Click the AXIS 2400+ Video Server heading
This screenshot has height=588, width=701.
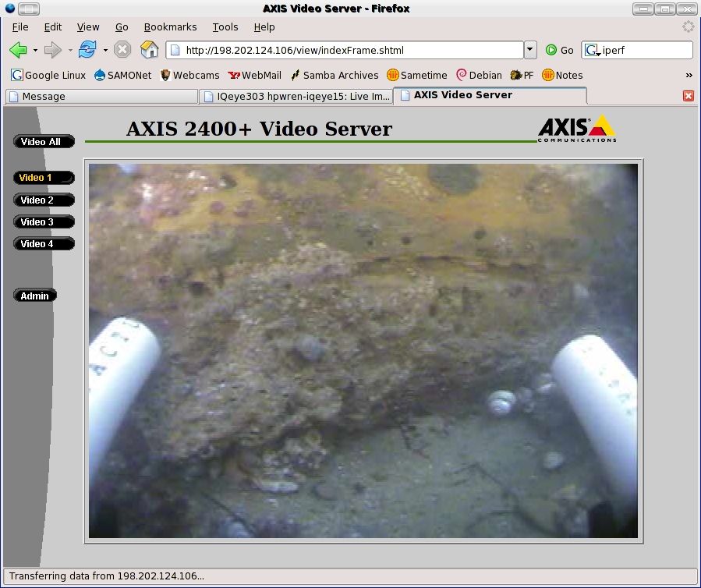tap(259, 129)
